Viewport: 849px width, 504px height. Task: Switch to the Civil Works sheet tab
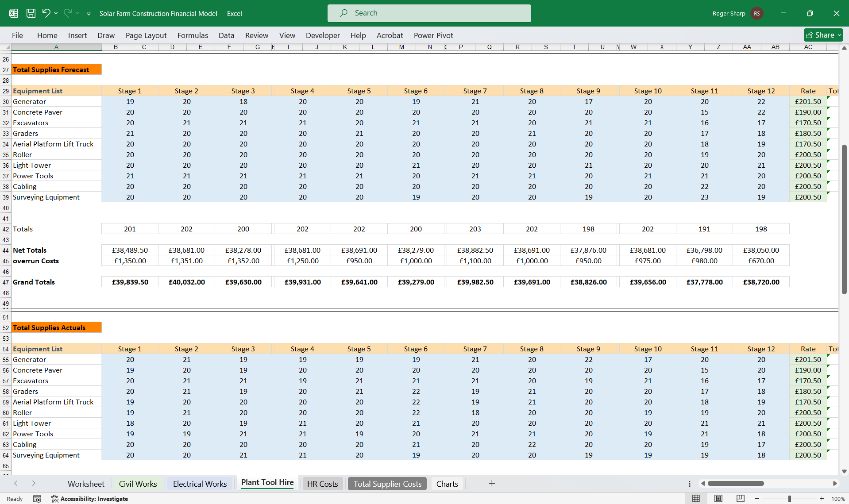[138, 484]
